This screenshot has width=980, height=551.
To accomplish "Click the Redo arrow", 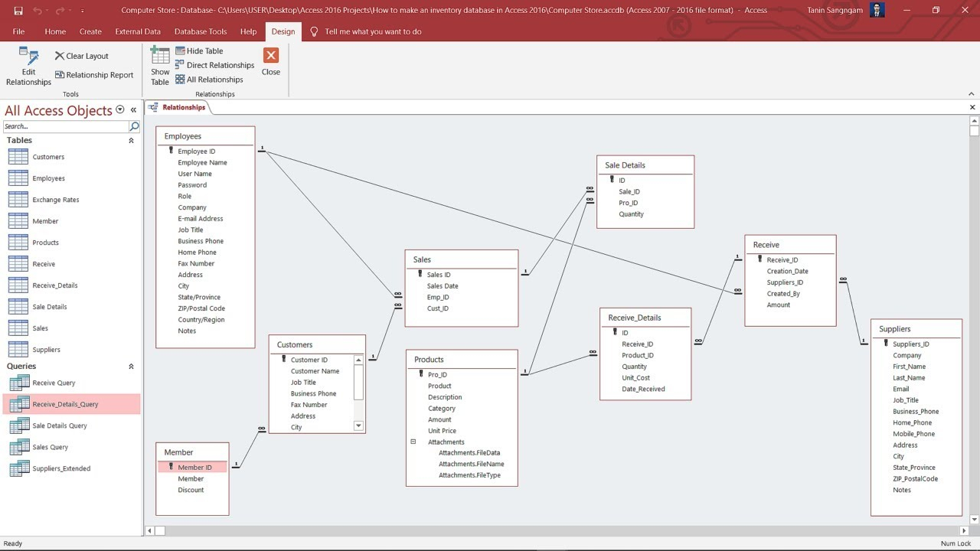I will coord(59,10).
